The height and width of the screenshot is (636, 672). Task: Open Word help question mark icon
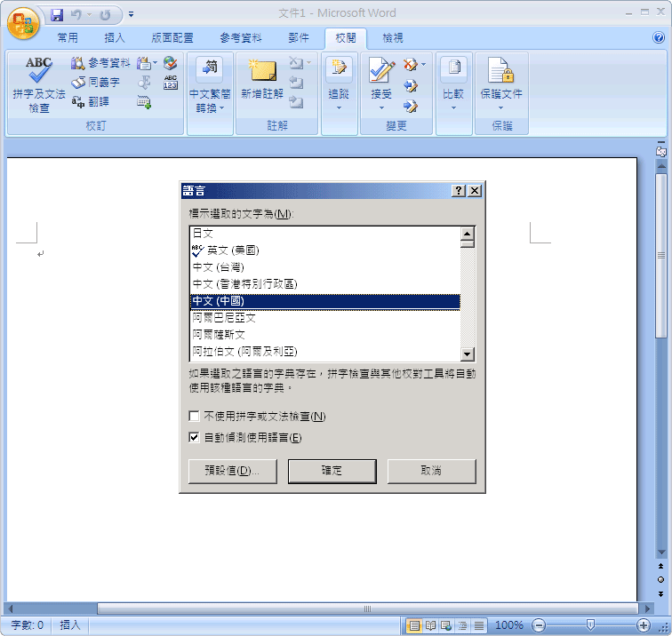(x=659, y=37)
